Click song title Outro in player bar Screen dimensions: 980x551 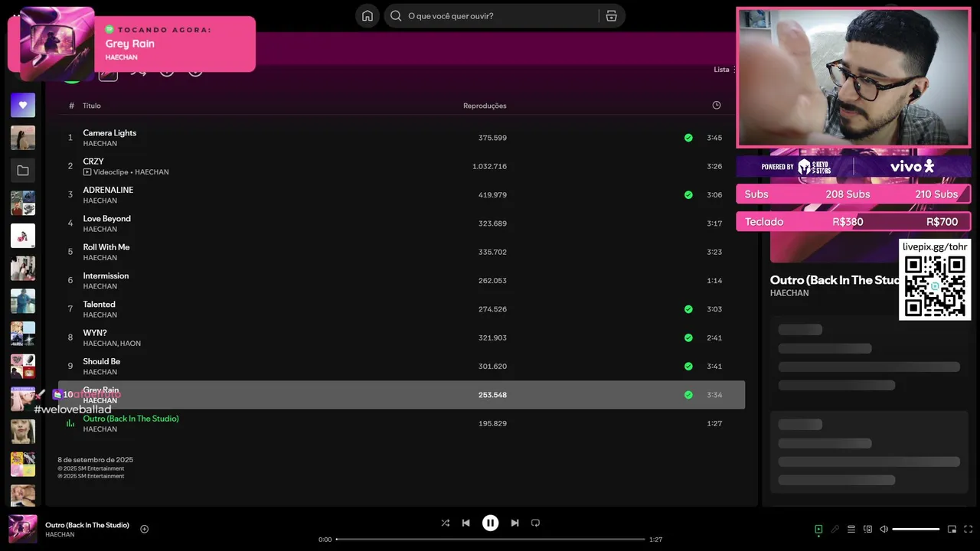click(87, 525)
